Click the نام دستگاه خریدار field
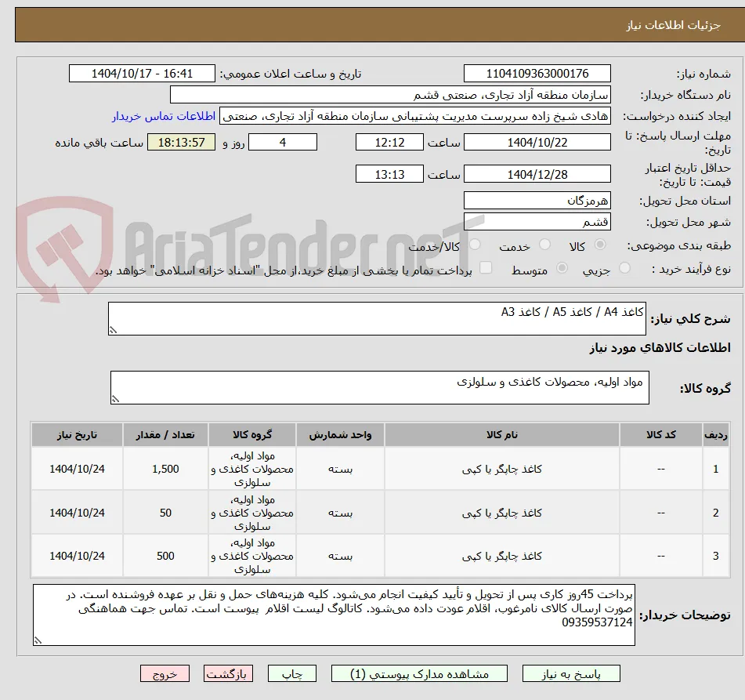This screenshot has width=745, height=700. (x=390, y=95)
